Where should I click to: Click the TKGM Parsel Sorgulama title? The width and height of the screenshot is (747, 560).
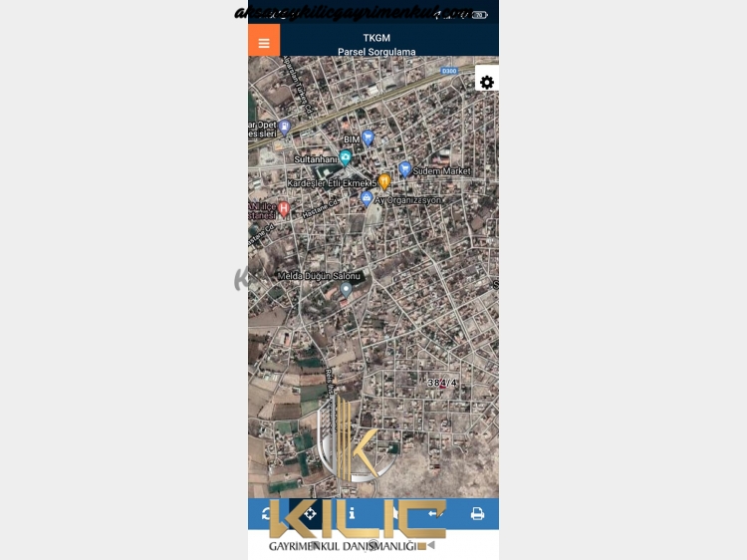[376, 44]
